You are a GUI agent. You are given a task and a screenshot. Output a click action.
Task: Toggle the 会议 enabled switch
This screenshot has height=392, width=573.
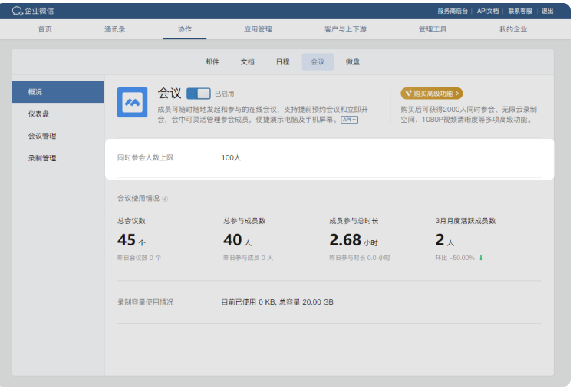[198, 93]
